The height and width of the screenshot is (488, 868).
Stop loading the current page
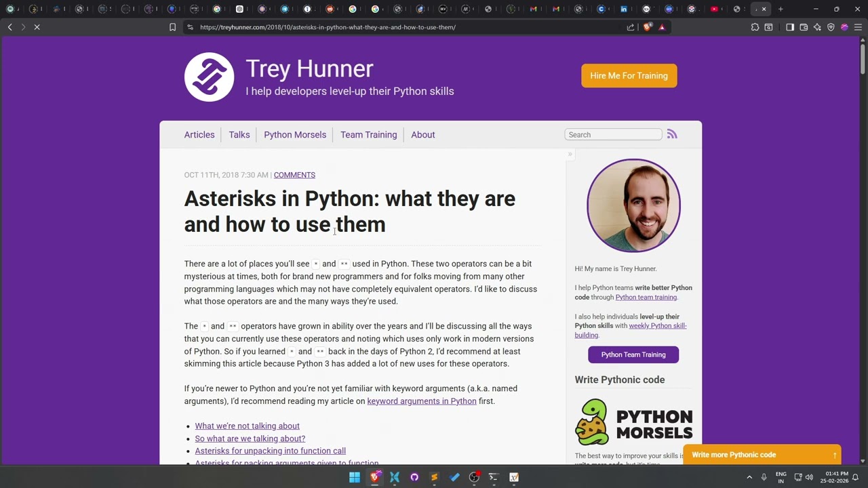[37, 27]
